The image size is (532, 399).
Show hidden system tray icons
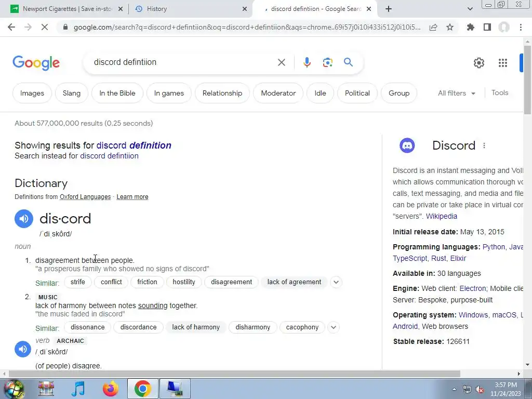click(454, 389)
